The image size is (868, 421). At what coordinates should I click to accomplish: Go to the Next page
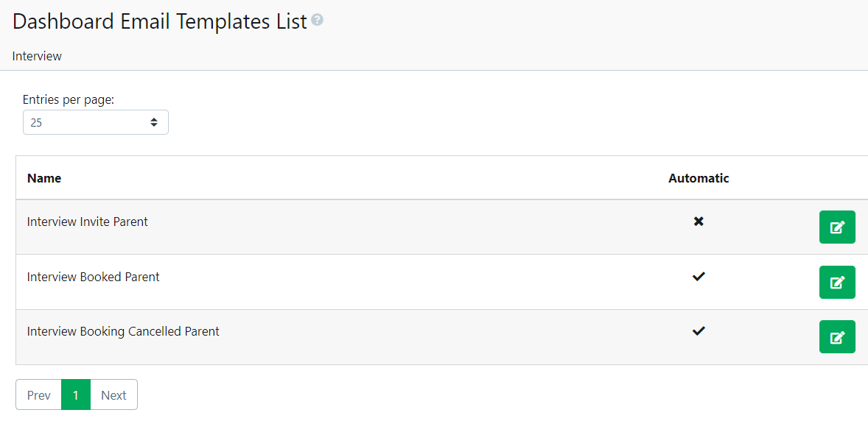pyautogui.click(x=113, y=395)
